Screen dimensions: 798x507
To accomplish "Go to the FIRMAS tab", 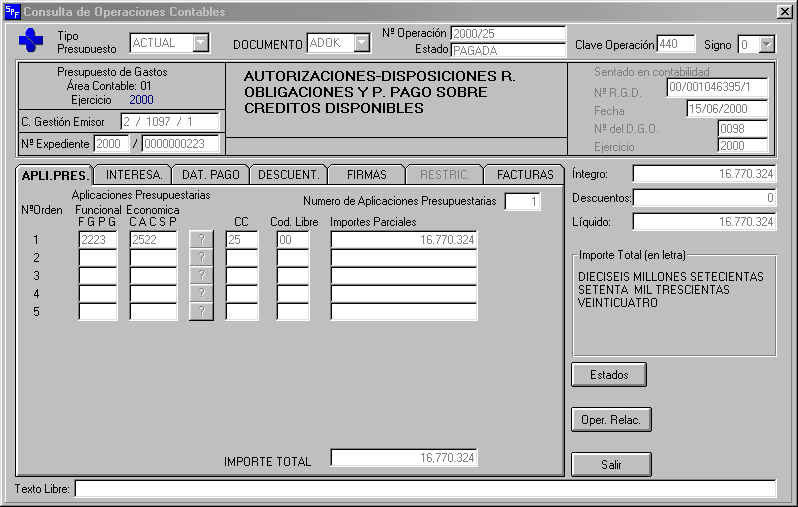I will tap(366, 175).
